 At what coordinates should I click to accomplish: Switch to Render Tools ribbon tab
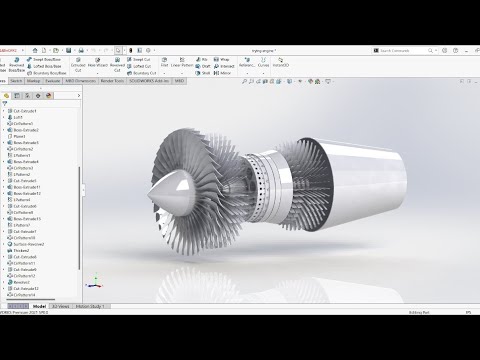pos(112,81)
